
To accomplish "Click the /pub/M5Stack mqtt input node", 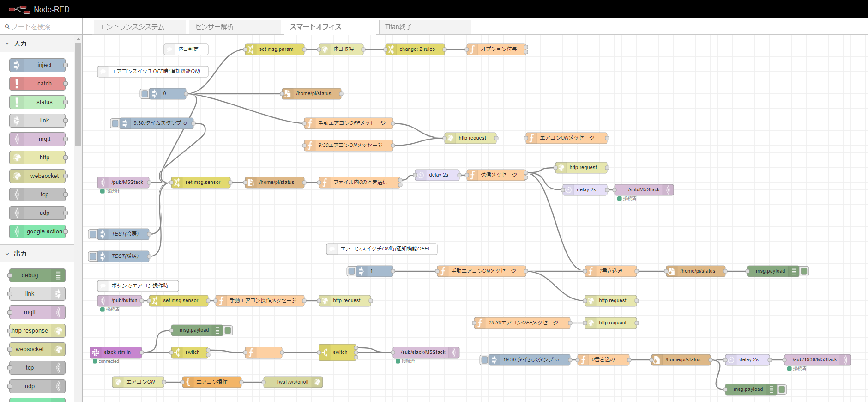I will [x=124, y=183].
